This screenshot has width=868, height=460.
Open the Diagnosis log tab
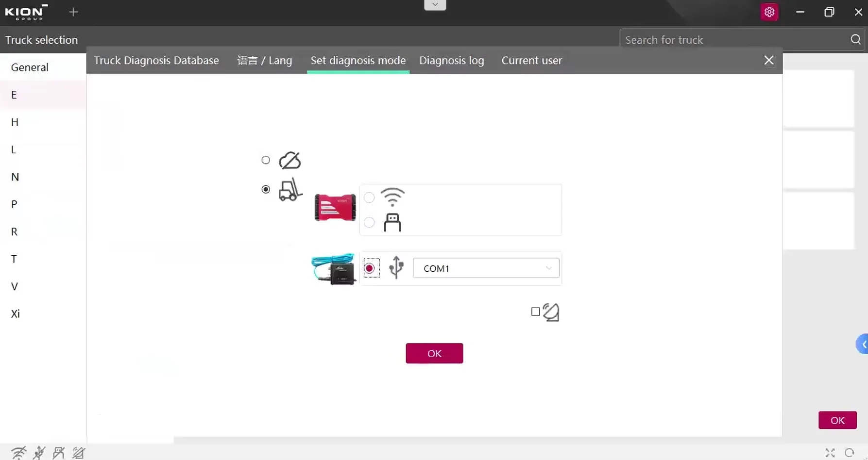coord(452,60)
